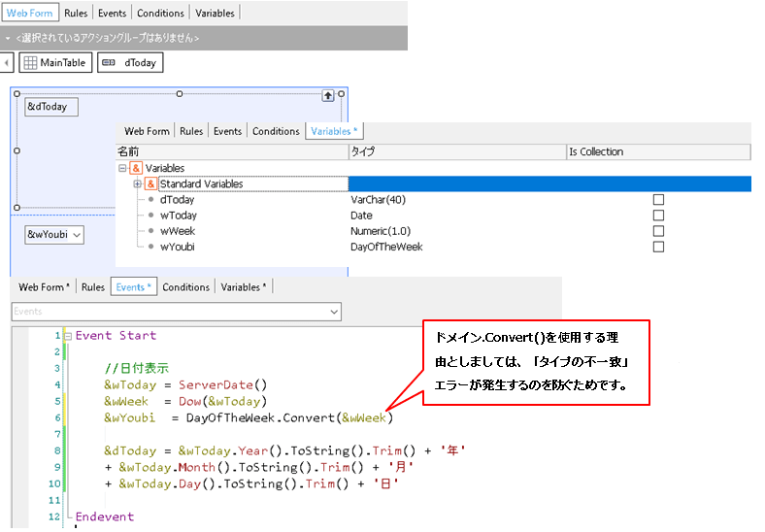This screenshot has height=532, width=765.
Task: Click the orange Variables ampersand icon
Action: 136,168
